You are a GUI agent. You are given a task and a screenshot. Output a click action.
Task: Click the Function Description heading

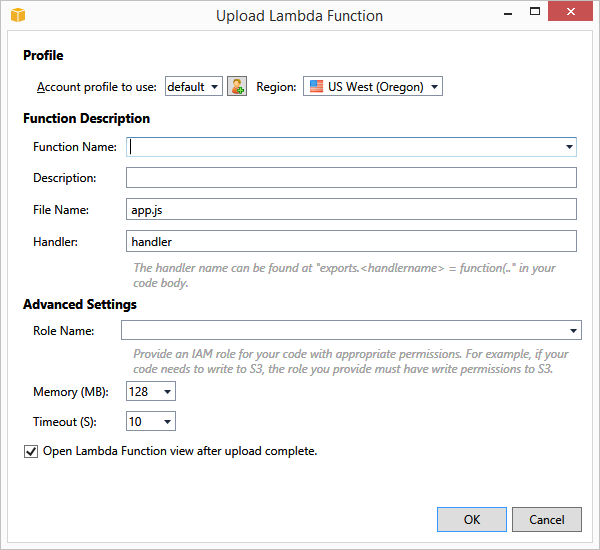[x=86, y=119]
